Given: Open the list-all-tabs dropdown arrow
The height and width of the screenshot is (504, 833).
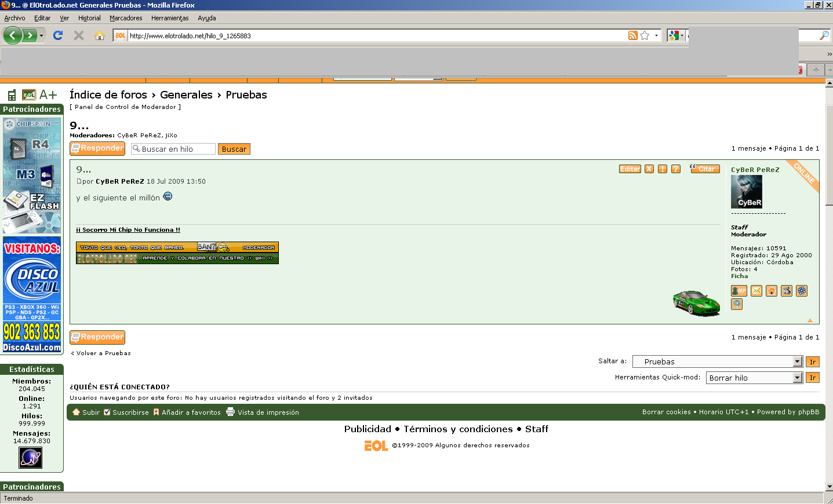Looking at the screenshot, I should [x=830, y=70].
